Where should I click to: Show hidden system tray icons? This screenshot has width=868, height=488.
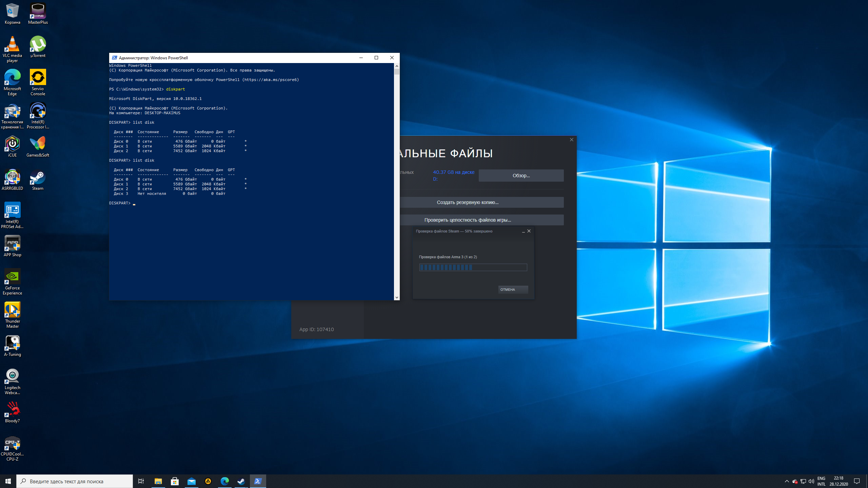(787, 481)
